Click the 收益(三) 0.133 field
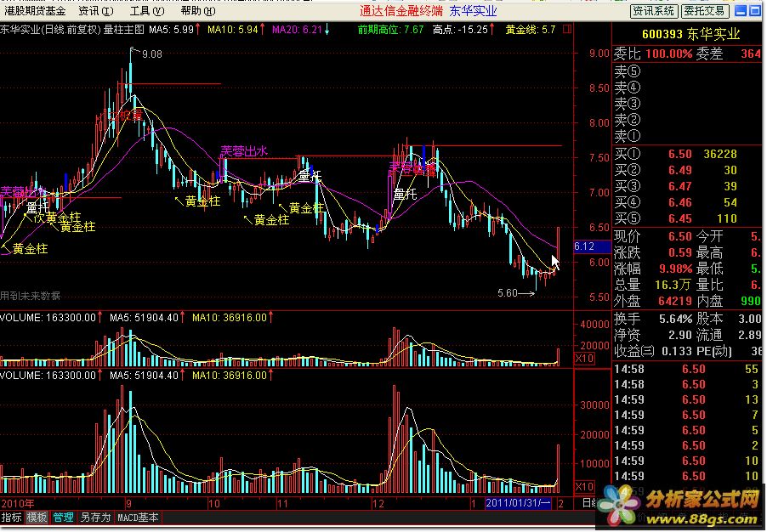This screenshot has height=532, width=767. (653, 352)
